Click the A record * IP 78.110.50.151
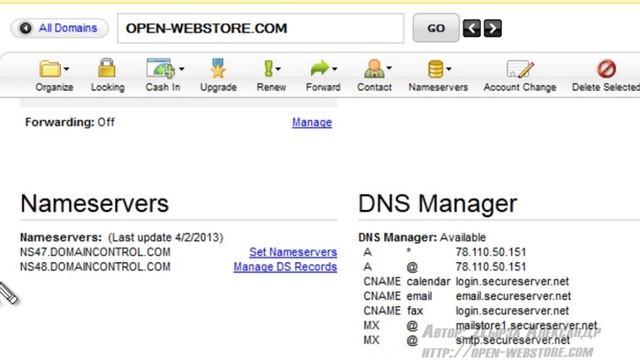The image size is (640, 360). [491, 252]
